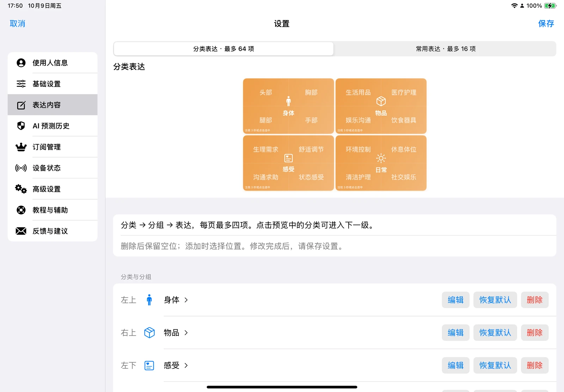
Task: Click the blue person icon in 身体 row
Action: 149,300
